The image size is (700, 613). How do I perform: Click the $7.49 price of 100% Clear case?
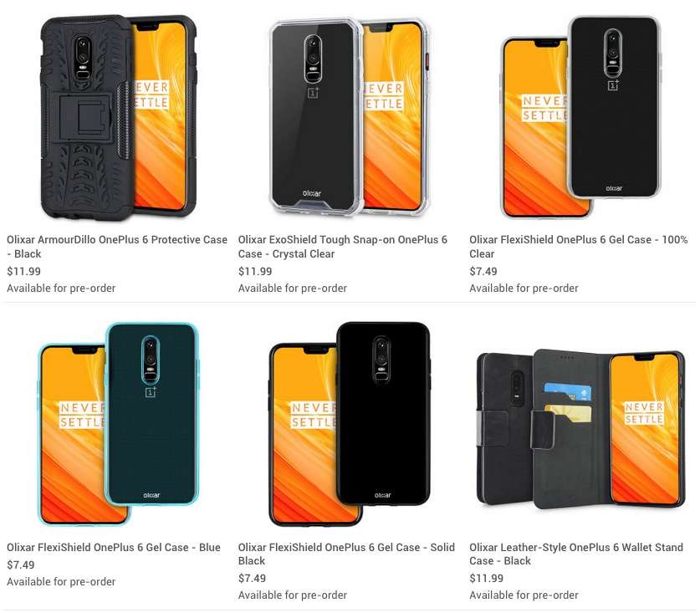[483, 272]
